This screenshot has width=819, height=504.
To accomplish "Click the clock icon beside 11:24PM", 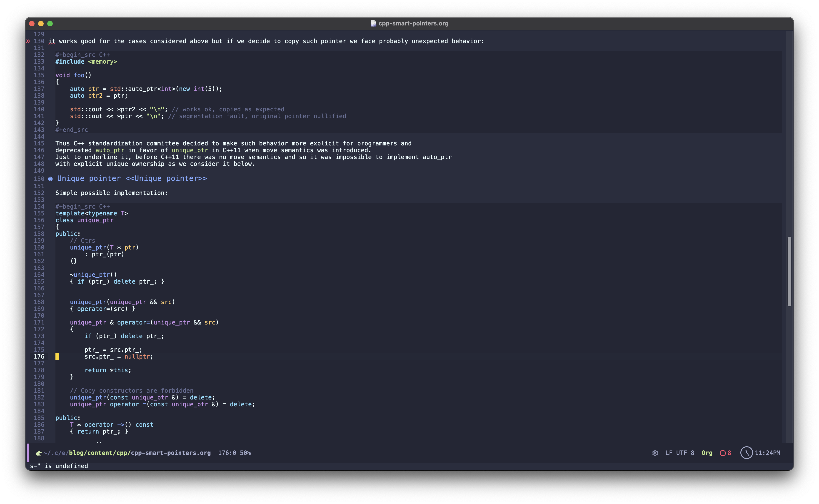I will tap(747, 453).
